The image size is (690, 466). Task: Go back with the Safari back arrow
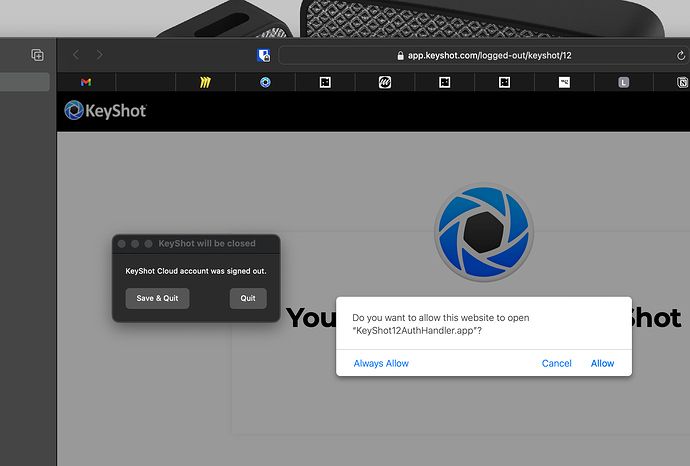click(76, 55)
